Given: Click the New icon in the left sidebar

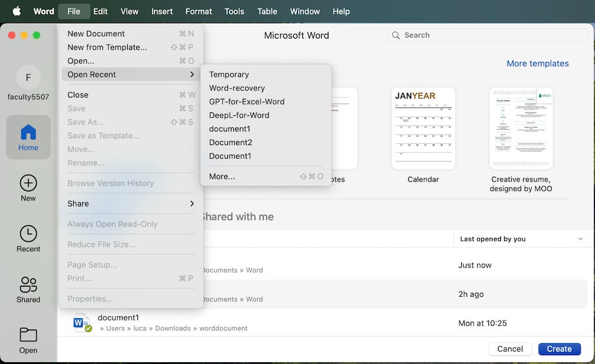Looking at the screenshot, I should pyautogui.click(x=28, y=183).
